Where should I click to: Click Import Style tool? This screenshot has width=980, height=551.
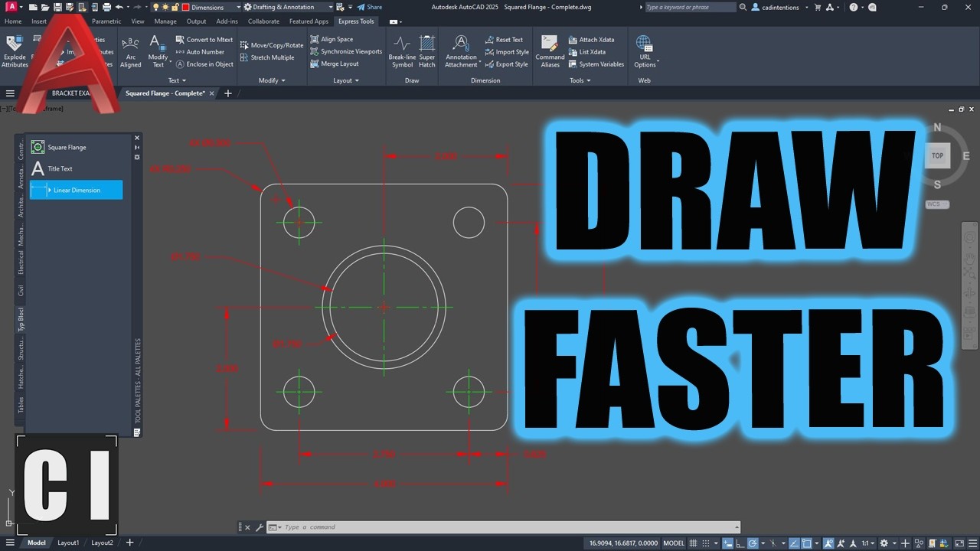[507, 52]
